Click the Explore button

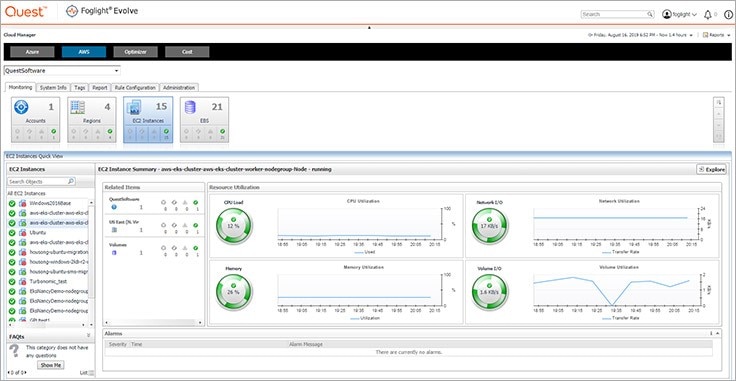tap(711, 169)
